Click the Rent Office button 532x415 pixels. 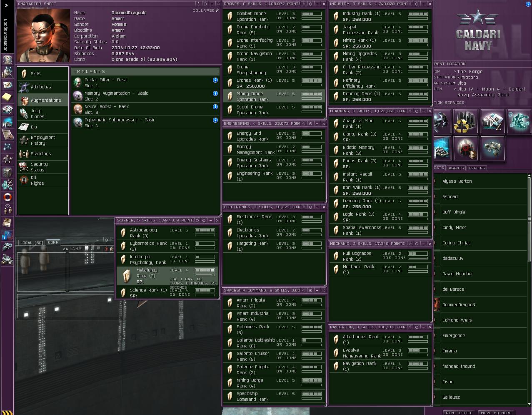click(x=459, y=412)
